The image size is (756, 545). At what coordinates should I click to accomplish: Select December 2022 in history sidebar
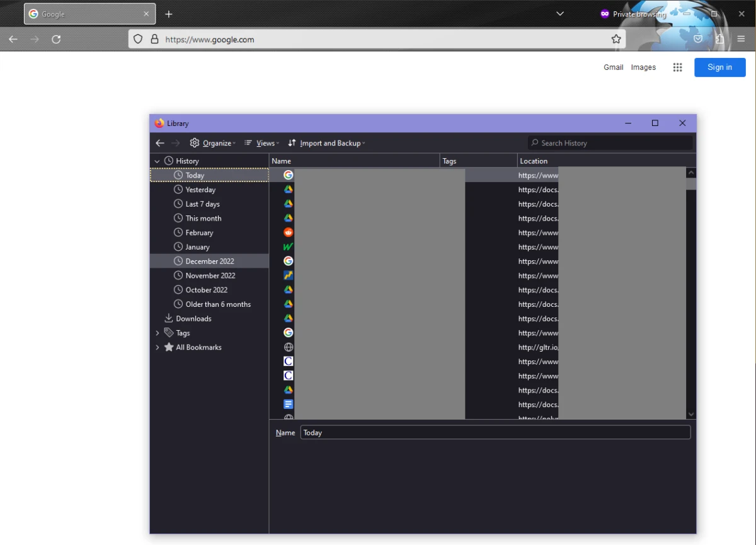pyautogui.click(x=209, y=261)
